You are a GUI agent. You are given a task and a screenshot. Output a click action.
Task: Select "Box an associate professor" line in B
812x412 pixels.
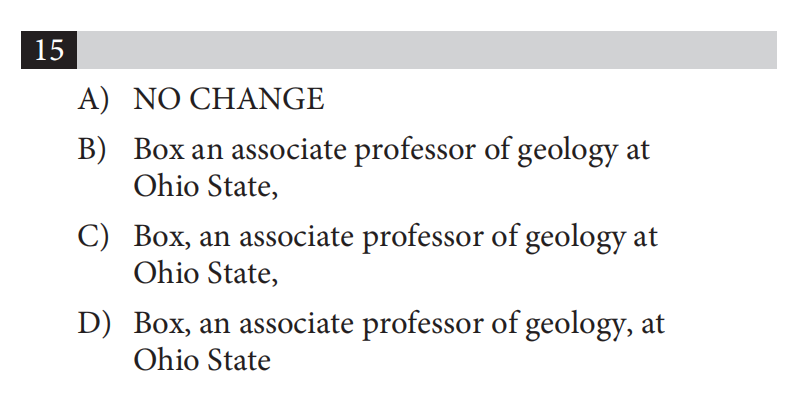[x=392, y=151]
